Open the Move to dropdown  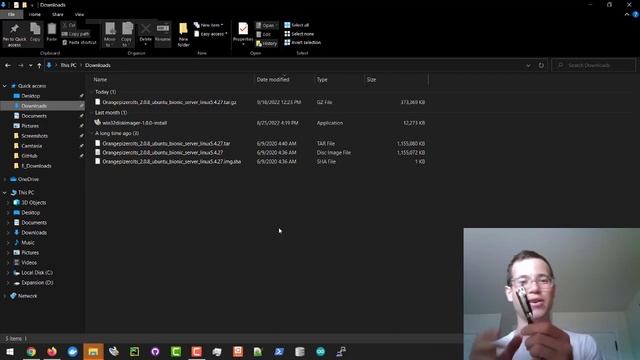[x=109, y=35]
